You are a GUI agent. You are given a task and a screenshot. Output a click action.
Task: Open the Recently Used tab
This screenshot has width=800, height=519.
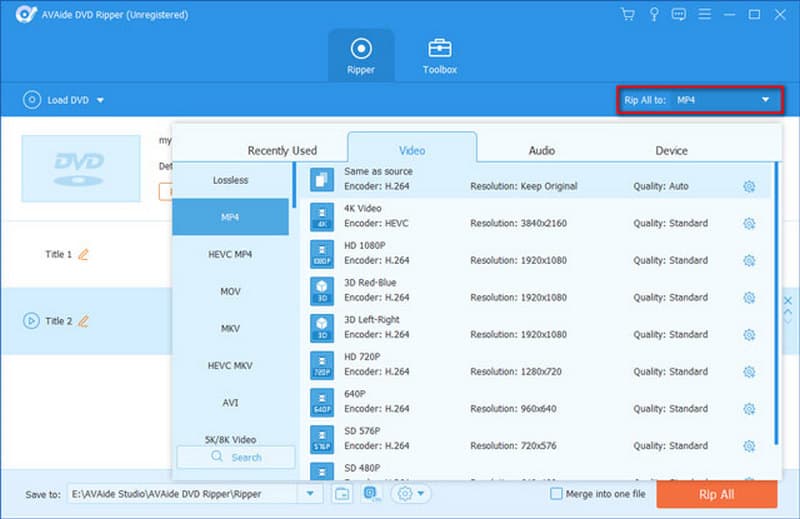pyautogui.click(x=282, y=150)
